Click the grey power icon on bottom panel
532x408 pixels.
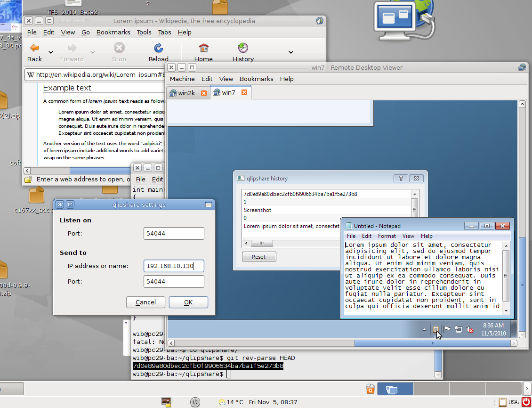pos(195,402)
